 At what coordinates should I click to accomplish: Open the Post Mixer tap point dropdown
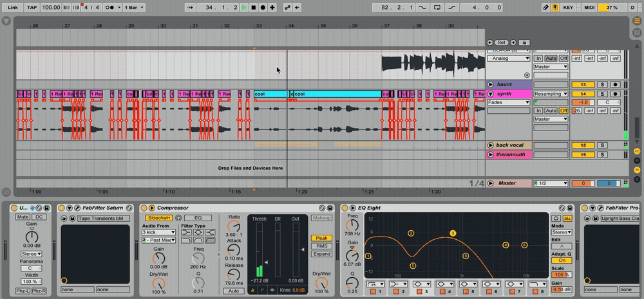click(159, 240)
